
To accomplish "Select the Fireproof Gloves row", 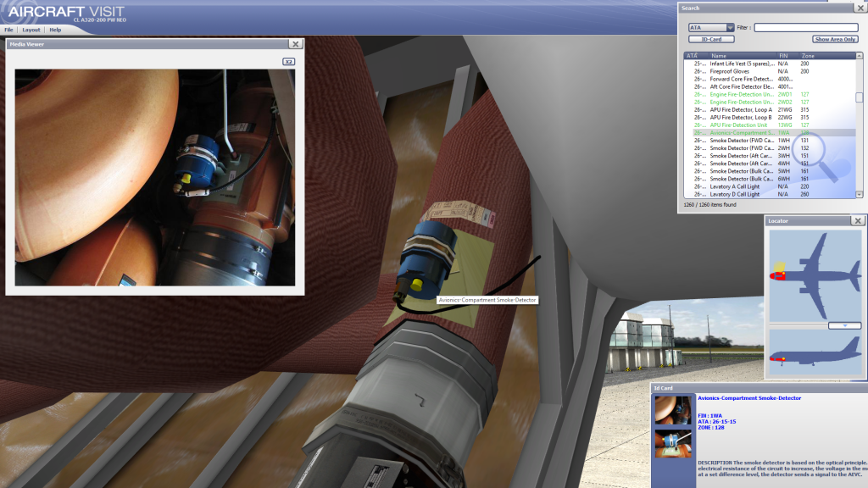I will click(770, 71).
